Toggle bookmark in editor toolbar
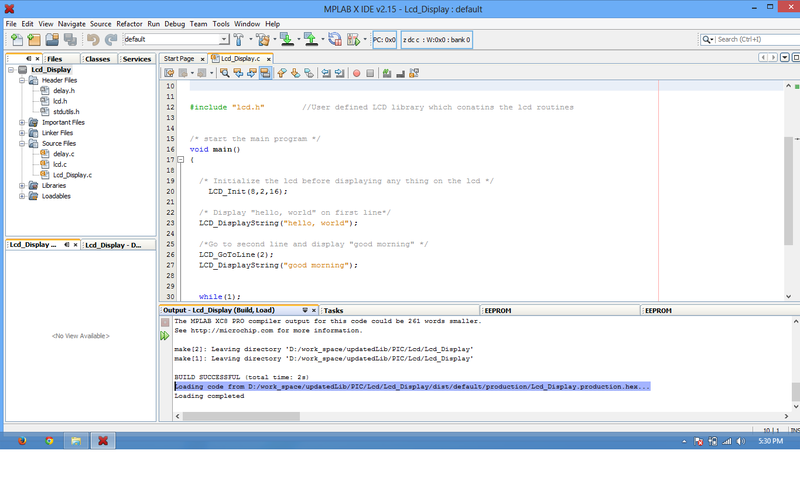 pos(309,73)
